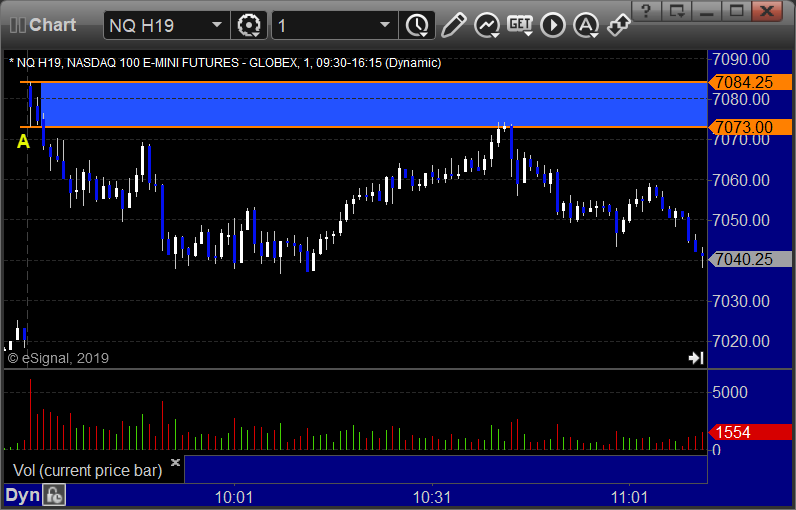Open the symbol settings gear icon
Viewport: 796px width, 510px height.
pos(249,25)
